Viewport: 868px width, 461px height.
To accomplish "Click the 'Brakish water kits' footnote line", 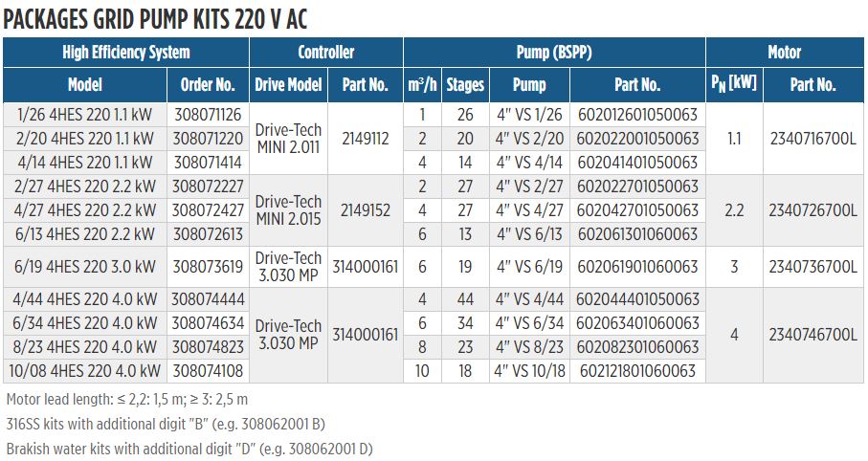I will pyautogui.click(x=189, y=449).
